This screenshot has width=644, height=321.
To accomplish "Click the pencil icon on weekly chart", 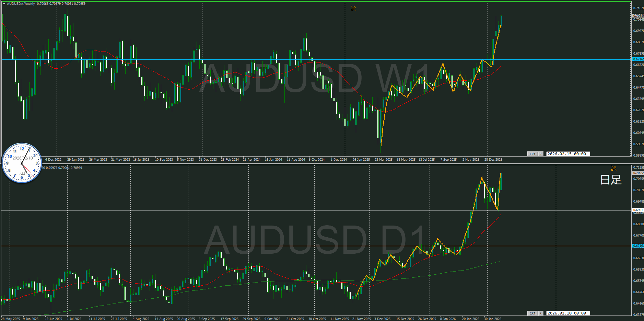I will 353,9.
